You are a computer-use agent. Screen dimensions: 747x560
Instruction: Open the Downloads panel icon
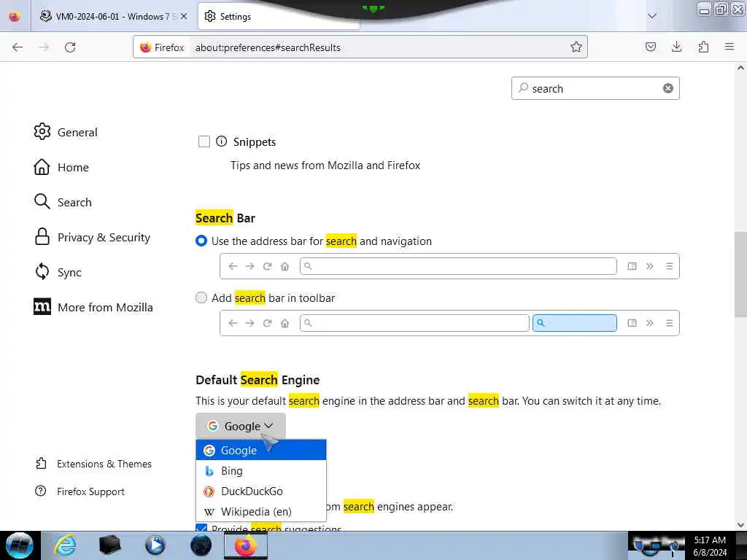pos(676,47)
